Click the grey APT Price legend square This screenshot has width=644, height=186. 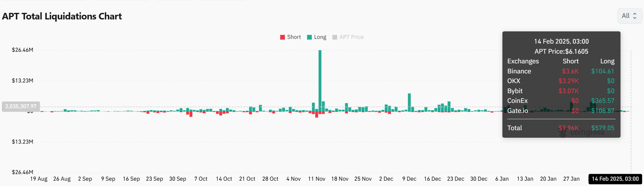pos(335,37)
